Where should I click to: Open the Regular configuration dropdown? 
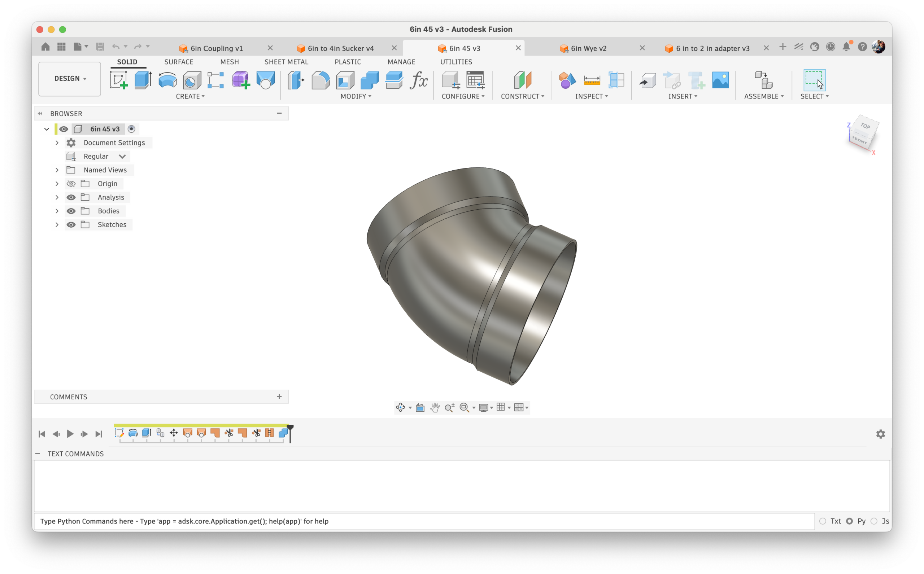[122, 157]
